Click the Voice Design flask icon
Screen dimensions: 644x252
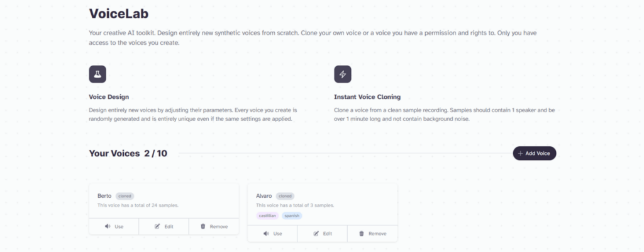[x=97, y=74]
